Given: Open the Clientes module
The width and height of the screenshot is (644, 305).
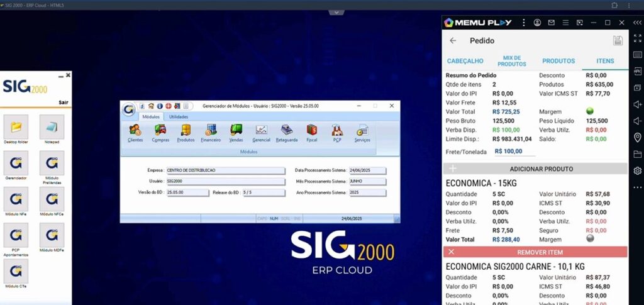Looking at the screenshot, I should click(135, 133).
